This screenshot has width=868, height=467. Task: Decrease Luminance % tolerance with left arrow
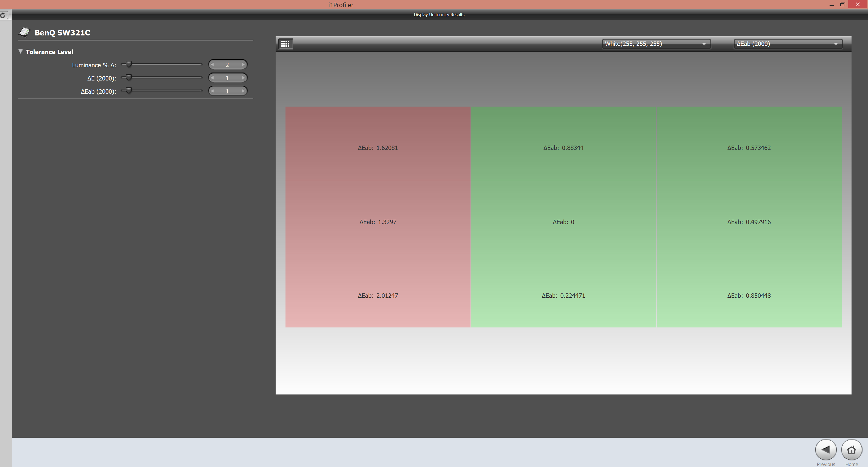pos(212,65)
